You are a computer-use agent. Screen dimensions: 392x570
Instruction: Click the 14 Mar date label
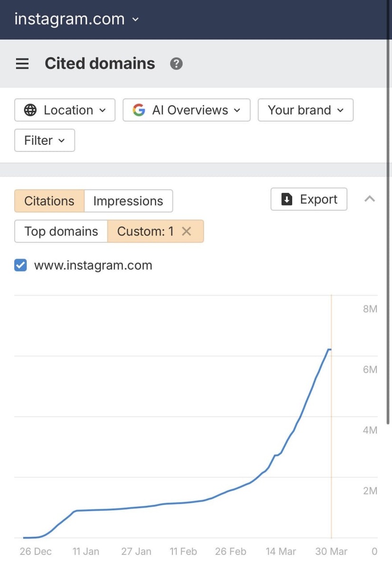tap(281, 551)
